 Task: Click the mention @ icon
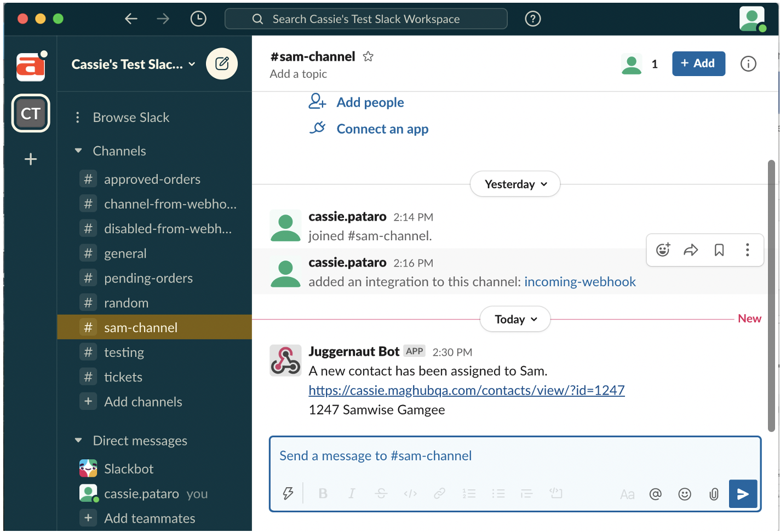coord(655,494)
